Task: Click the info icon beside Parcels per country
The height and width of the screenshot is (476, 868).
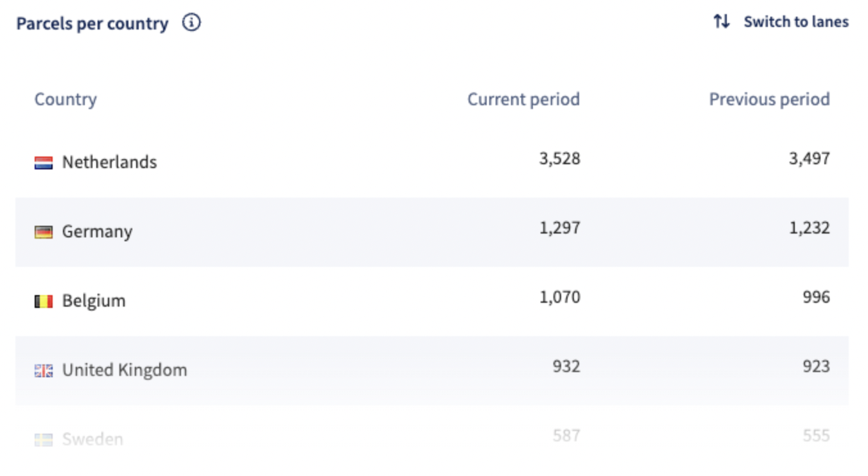Action: tap(191, 23)
